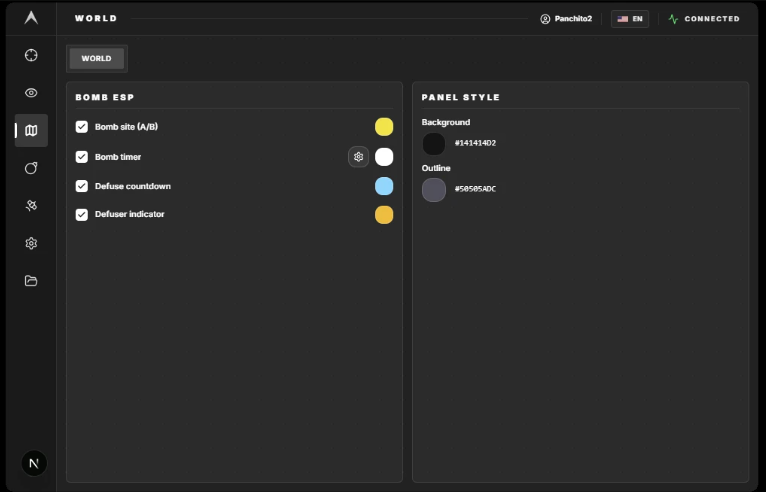Open Bomb timer settings gear
The image size is (766, 492).
359,157
